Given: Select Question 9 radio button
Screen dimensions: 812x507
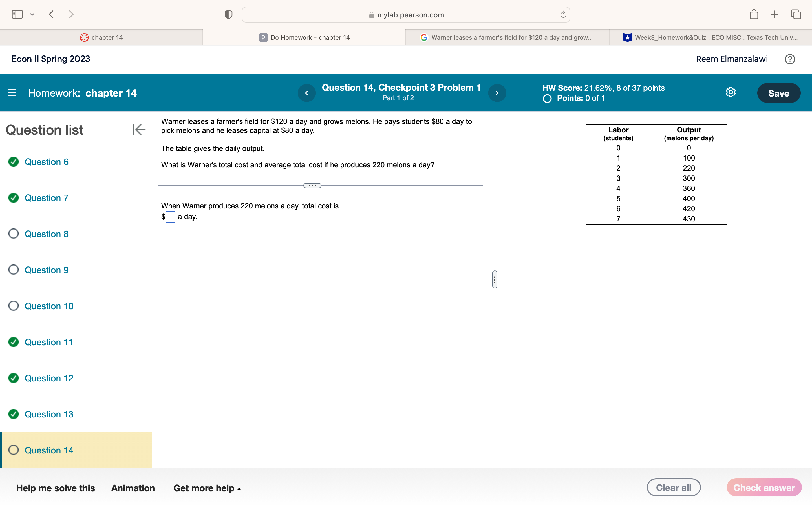Looking at the screenshot, I should click(14, 270).
